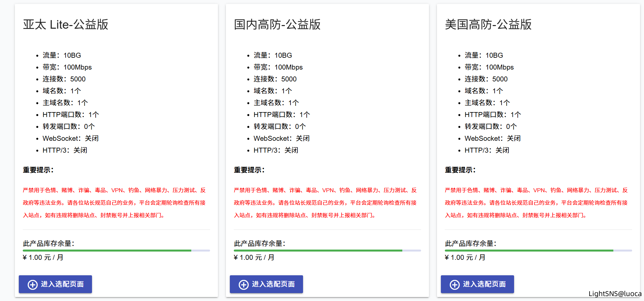Select the 亚太 Lite-公益版 card title
644x301 pixels.
tap(66, 25)
